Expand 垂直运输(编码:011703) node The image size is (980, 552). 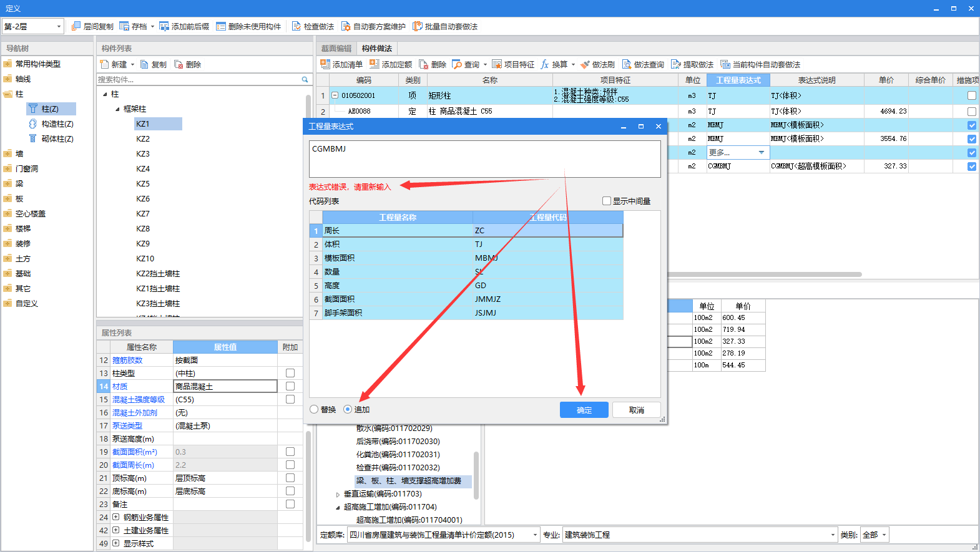[x=338, y=495]
